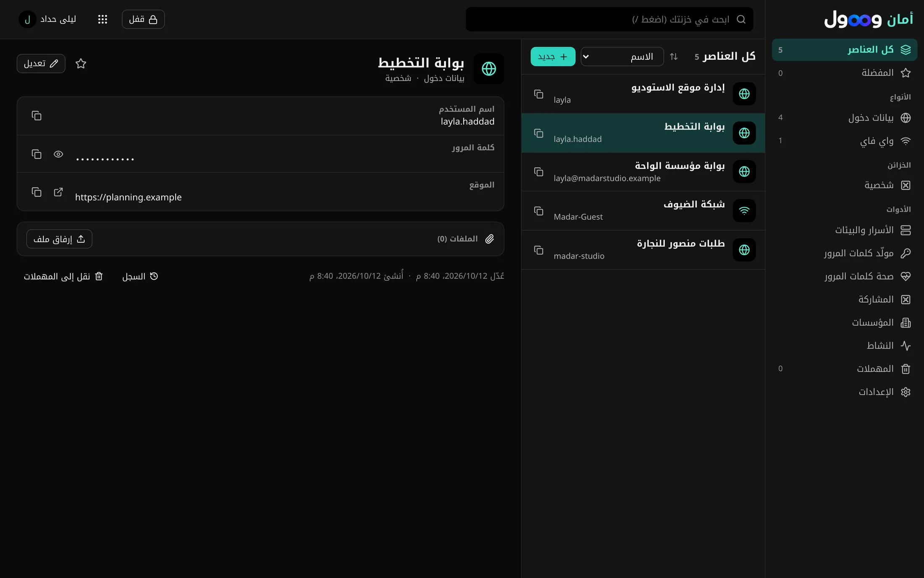Copy icon for شبكة الضيوف row

538,211
